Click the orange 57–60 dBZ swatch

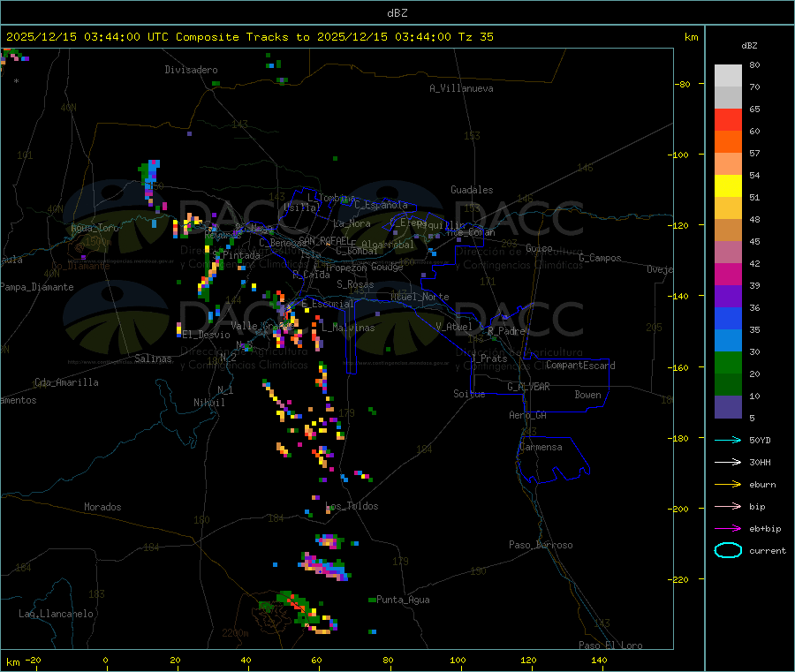pos(728,142)
